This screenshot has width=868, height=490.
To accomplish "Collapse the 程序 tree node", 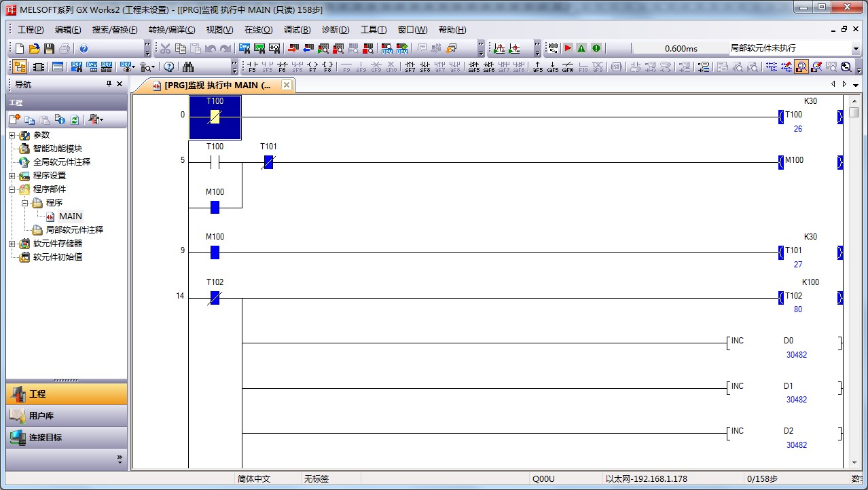I will (25, 203).
